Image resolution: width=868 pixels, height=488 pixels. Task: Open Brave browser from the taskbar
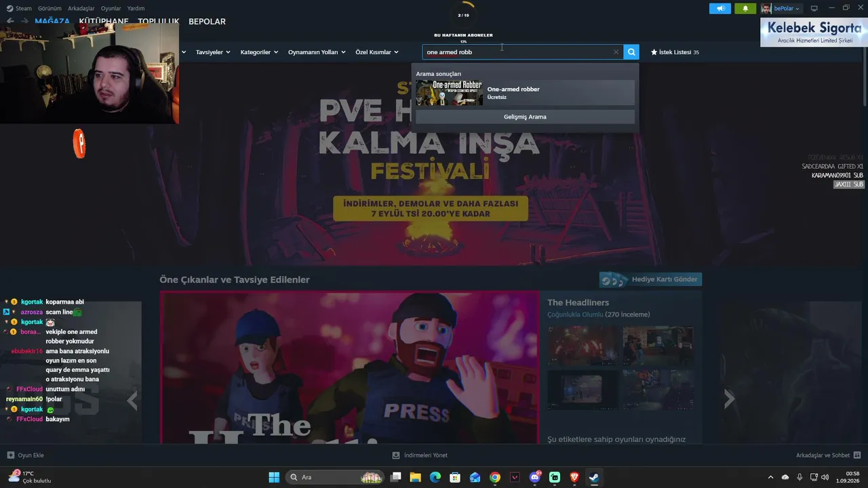click(574, 477)
